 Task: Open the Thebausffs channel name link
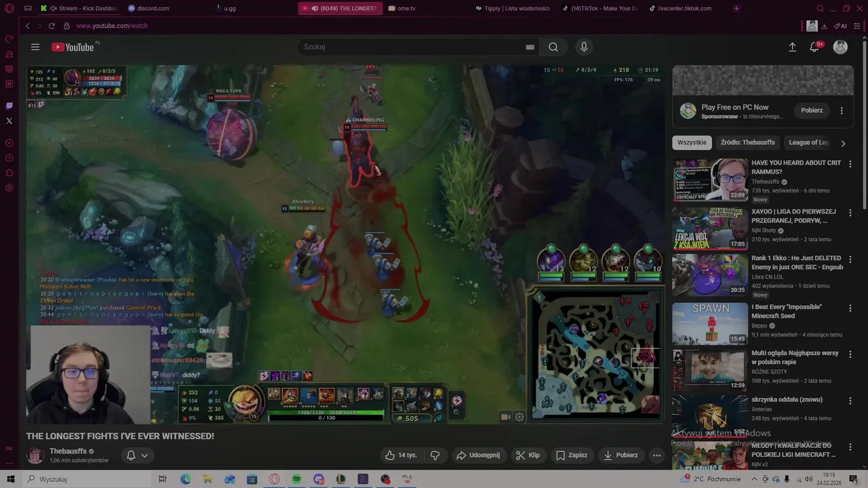point(68,451)
